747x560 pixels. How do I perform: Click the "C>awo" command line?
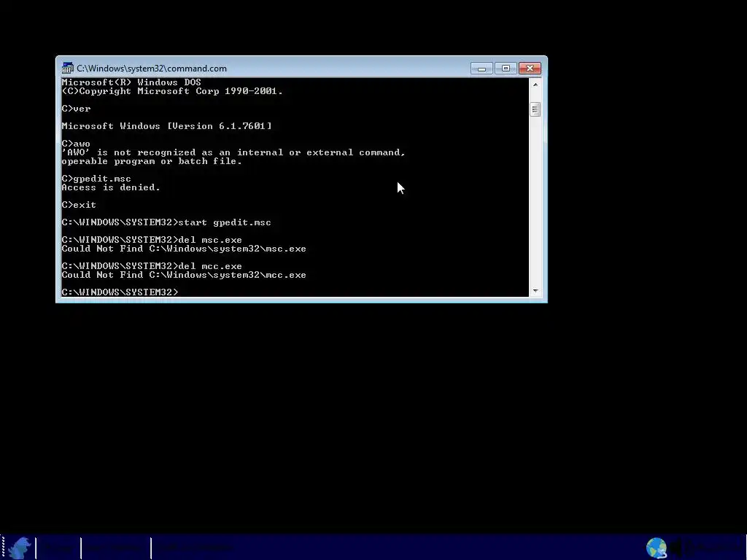[x=76, y=144]
